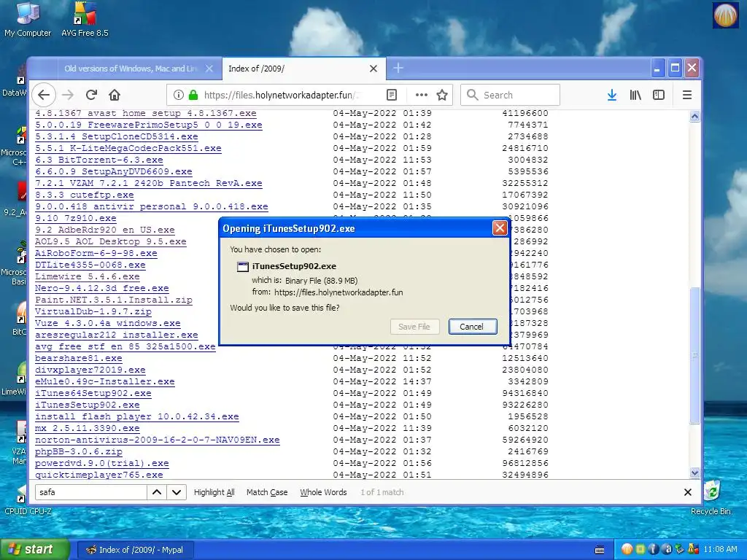Toggle Whole Words in find bar
The height and width of the screenshot is (560, 747).
coord(323,492)
